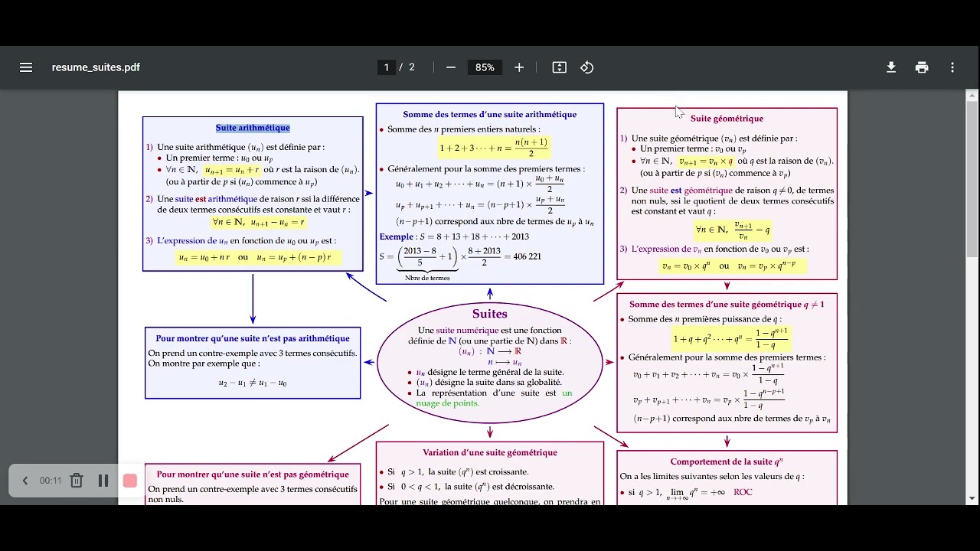Click the page number input field
980x551 pixels.
[387, 67]
